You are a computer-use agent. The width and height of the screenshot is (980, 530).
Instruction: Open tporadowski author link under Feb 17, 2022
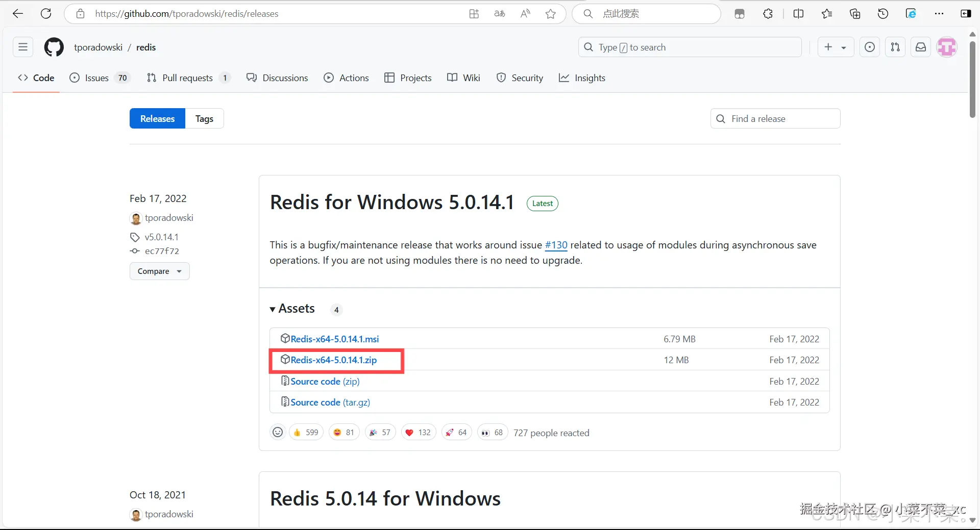169,218
